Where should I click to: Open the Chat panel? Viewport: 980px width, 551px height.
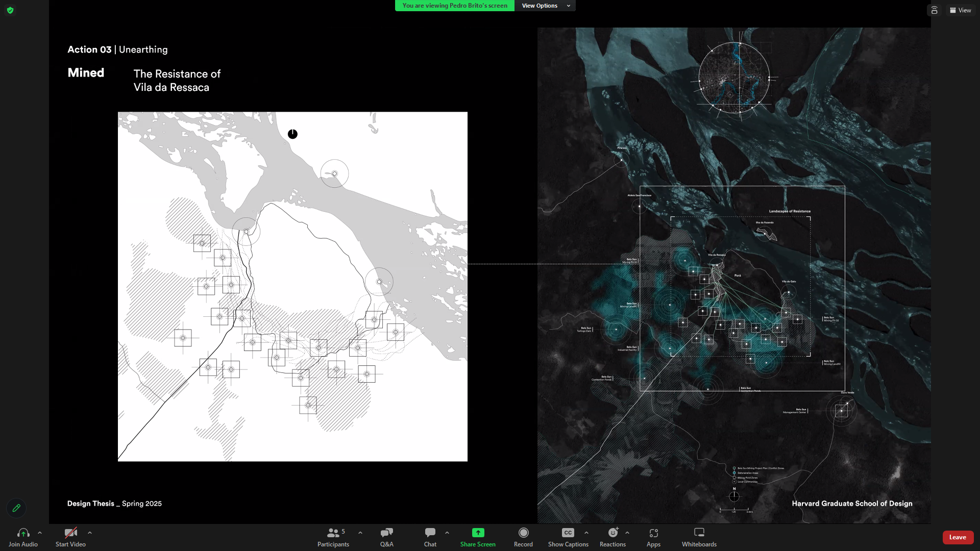(x=430, y=537)
